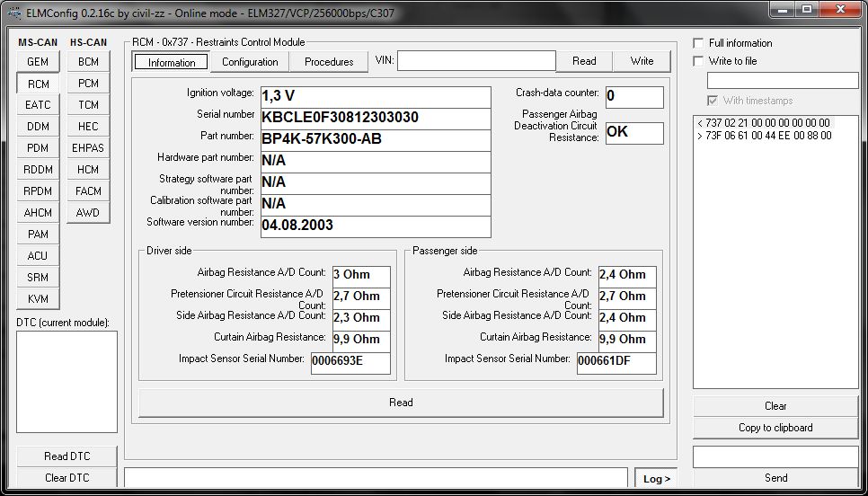Open the AWD module
This screenshot has width=868, height=496.
[x=88, y=213]
